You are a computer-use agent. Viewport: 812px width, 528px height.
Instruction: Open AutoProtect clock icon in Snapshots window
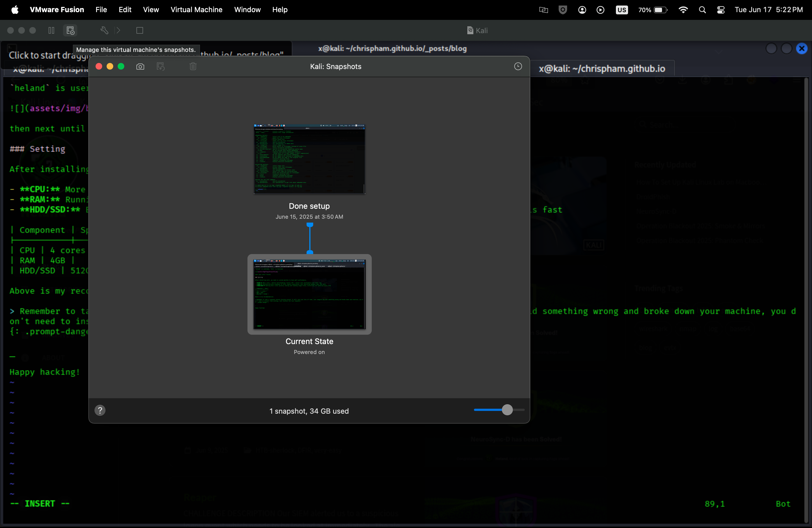click(518, 66)
